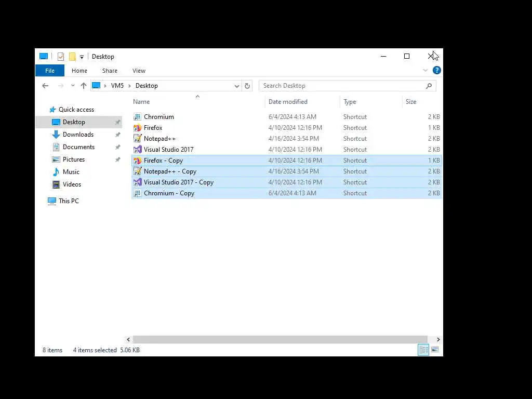Click the Notepad++ - Copy icon
Screen dimensions: 532x399
click(137, 171)
